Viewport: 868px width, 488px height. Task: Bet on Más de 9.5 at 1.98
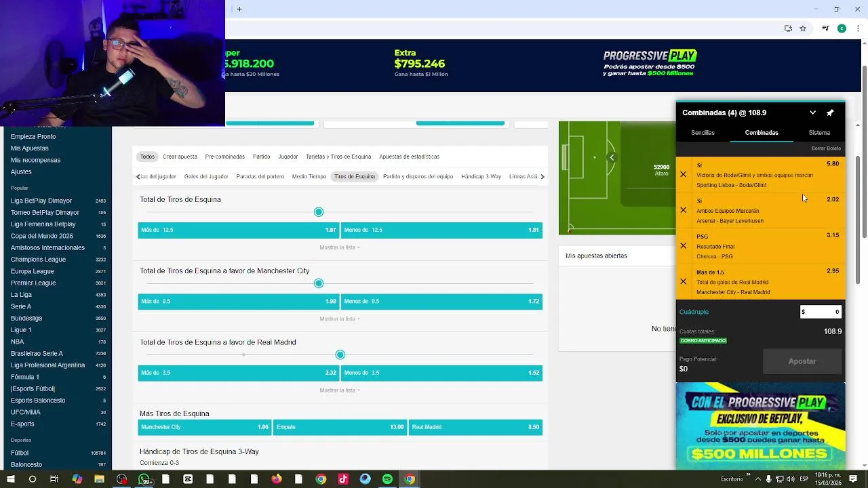(239, 301)
